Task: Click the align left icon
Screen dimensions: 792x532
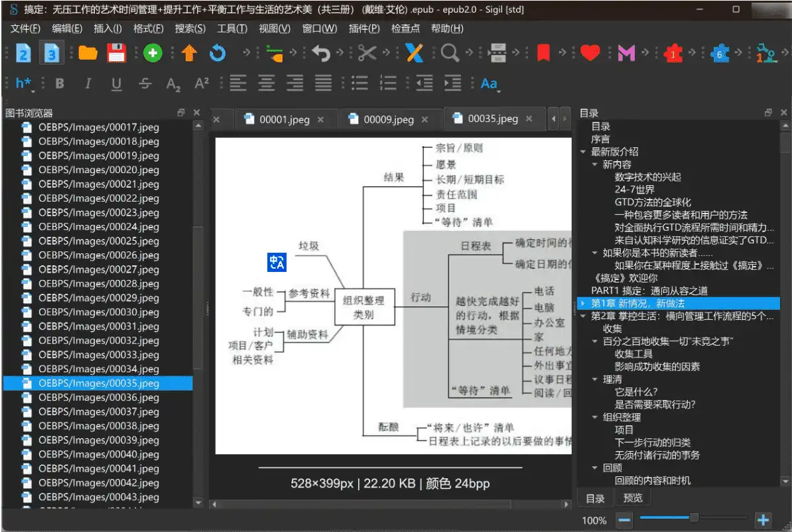Action: pyautogui.click(x=238, y=83)
